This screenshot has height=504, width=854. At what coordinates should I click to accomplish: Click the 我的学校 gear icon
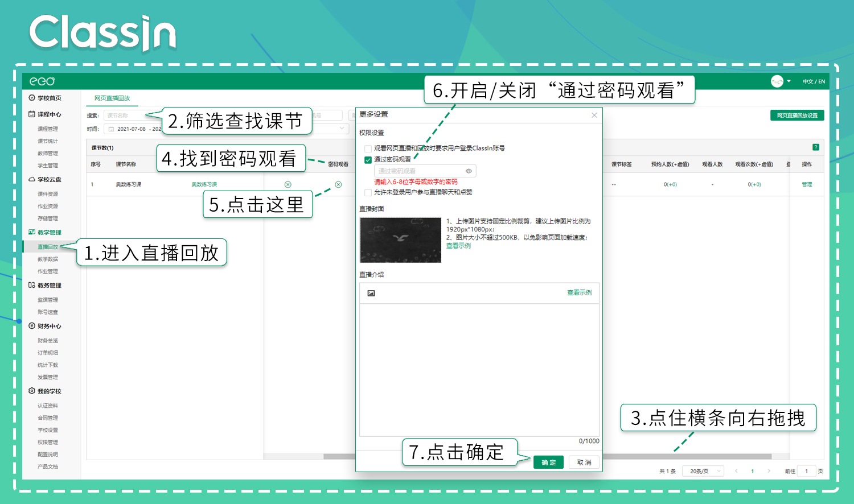32,391
